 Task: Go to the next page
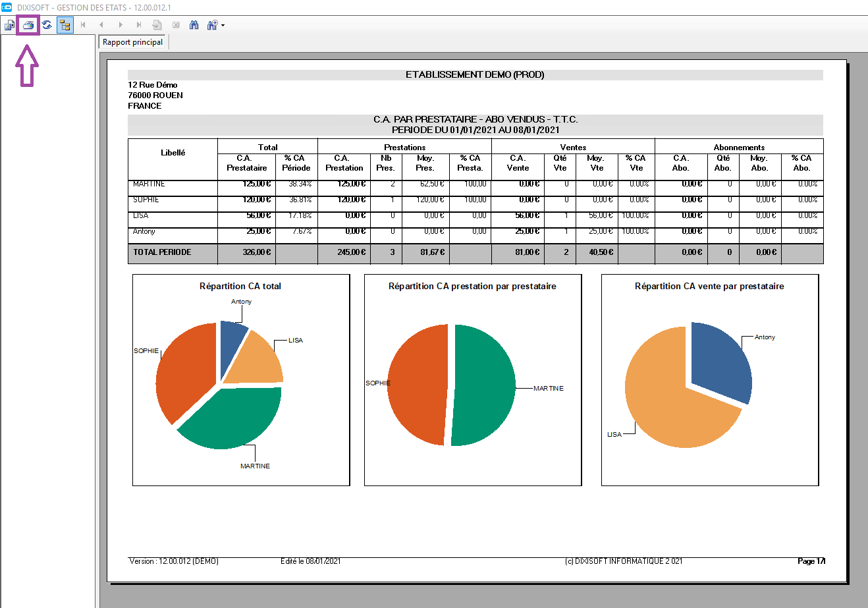(121, 25)
